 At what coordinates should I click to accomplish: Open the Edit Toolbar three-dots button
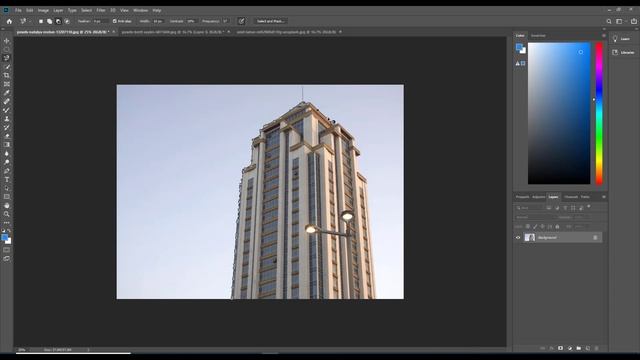[x=7, y=222]
